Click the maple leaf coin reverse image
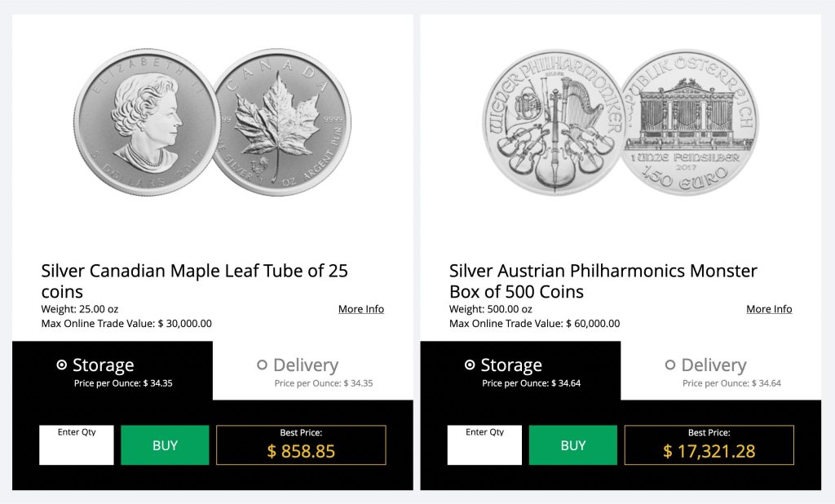 (x=281, y=122)
